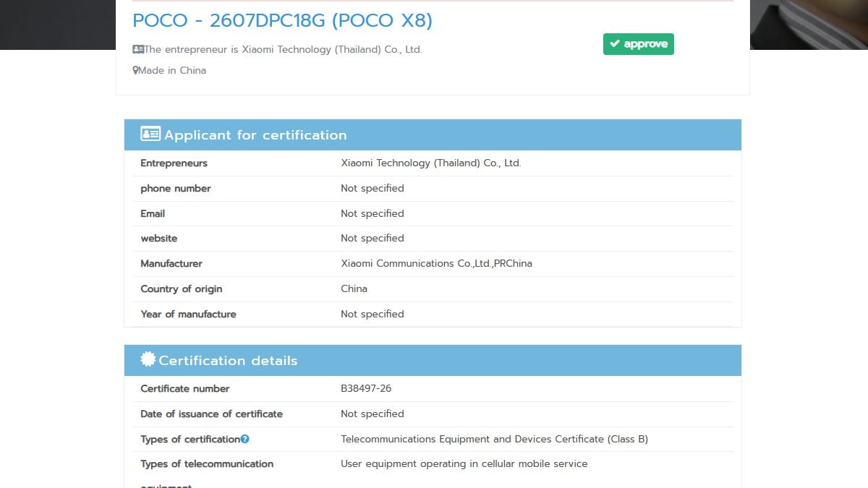Viewport: 868px width, 488px height.
Task: Click the certificate seal icon in Certification details header
Action: pyautogui.click(x=148, y=359)
